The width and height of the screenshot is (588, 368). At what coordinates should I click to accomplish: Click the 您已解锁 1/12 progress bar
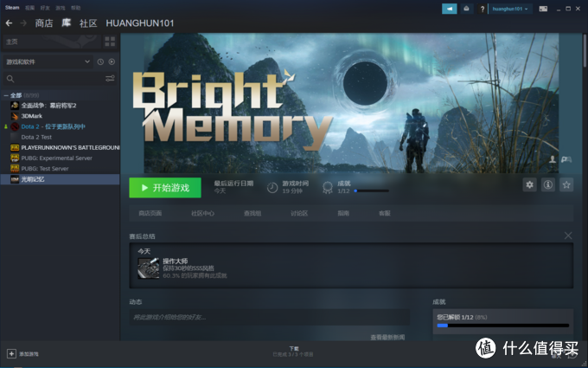[503, 326]
